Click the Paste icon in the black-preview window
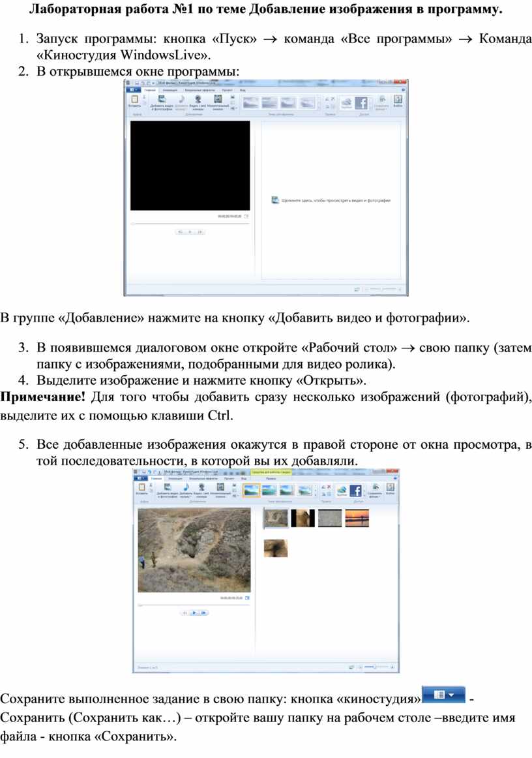Image resolution: width=532 pixels, height=758 pixels. click(134, 100)
